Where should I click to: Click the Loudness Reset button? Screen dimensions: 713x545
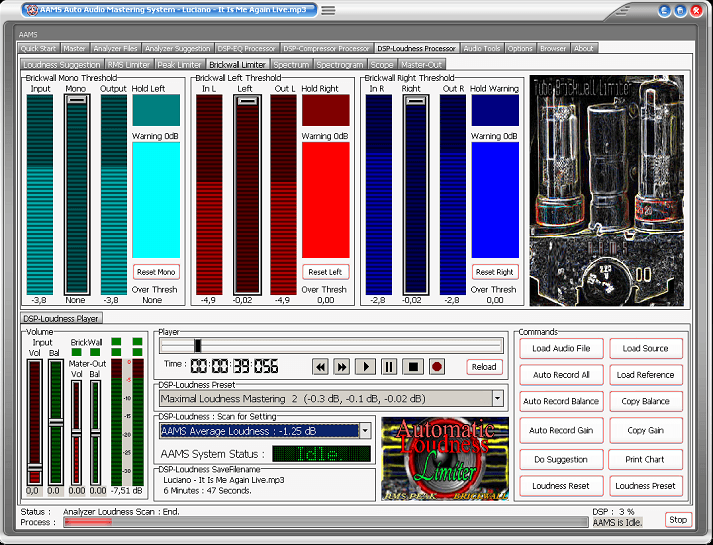pyautogui.click(x=561, y=486)
